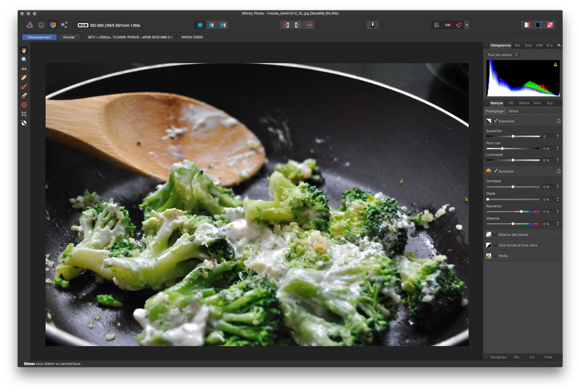This screenshot has width=580, height=392.
Task: Open the Assistant options icon
Action: 372,25
